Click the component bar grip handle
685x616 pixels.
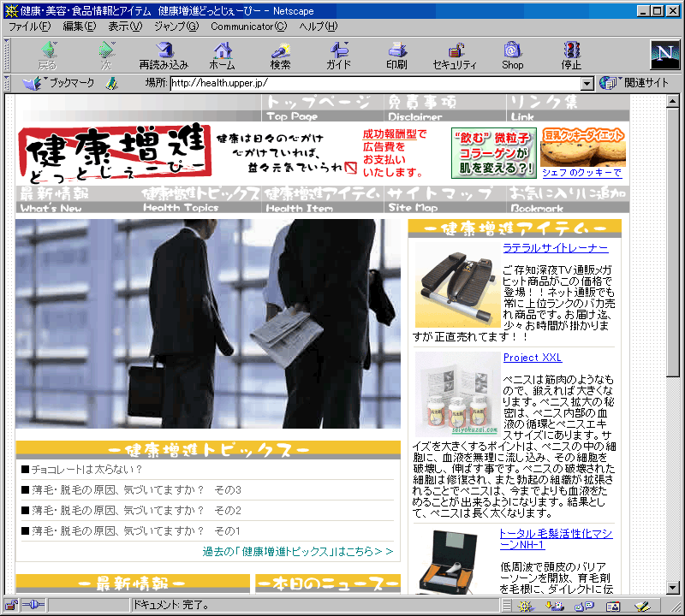[x=507, y=606]
